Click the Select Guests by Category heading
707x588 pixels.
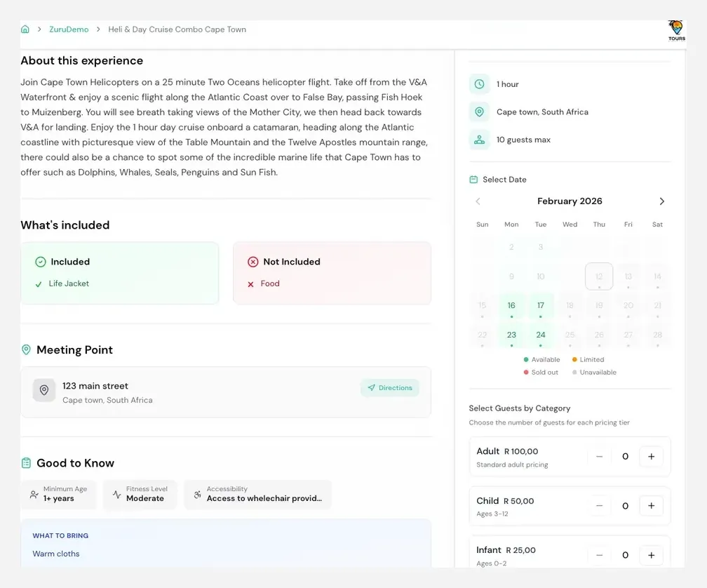click(520, 408)
